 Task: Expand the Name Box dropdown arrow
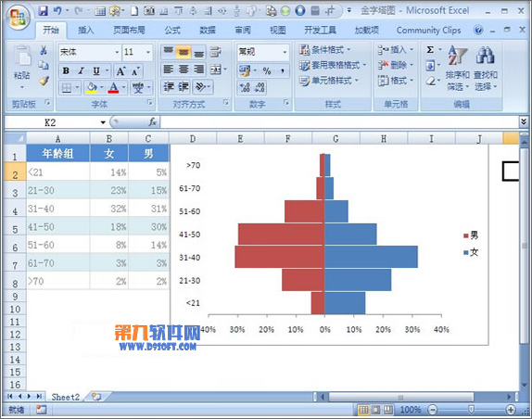tap(103, 122)
